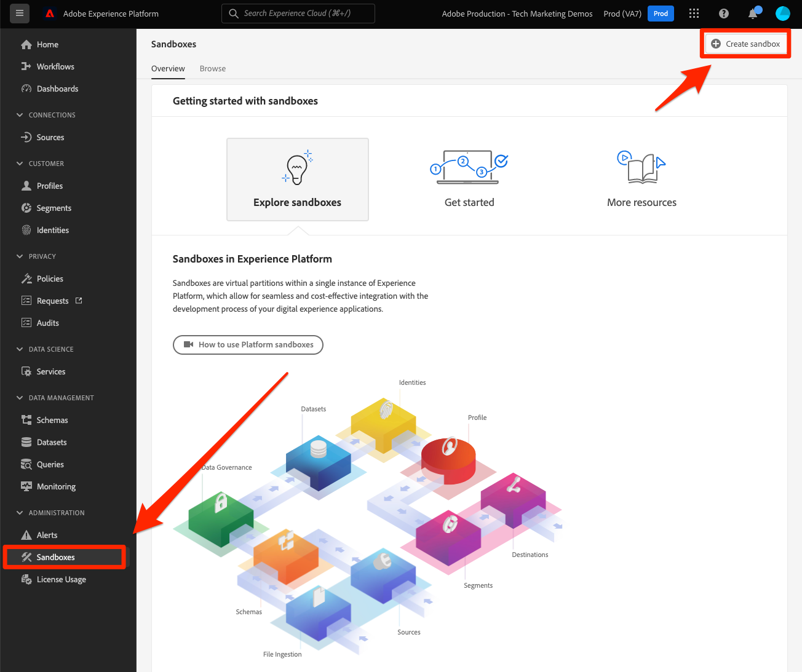
Task: Click the Audits checklist icon
Action: pyautogui.click(x=26, y=323)
